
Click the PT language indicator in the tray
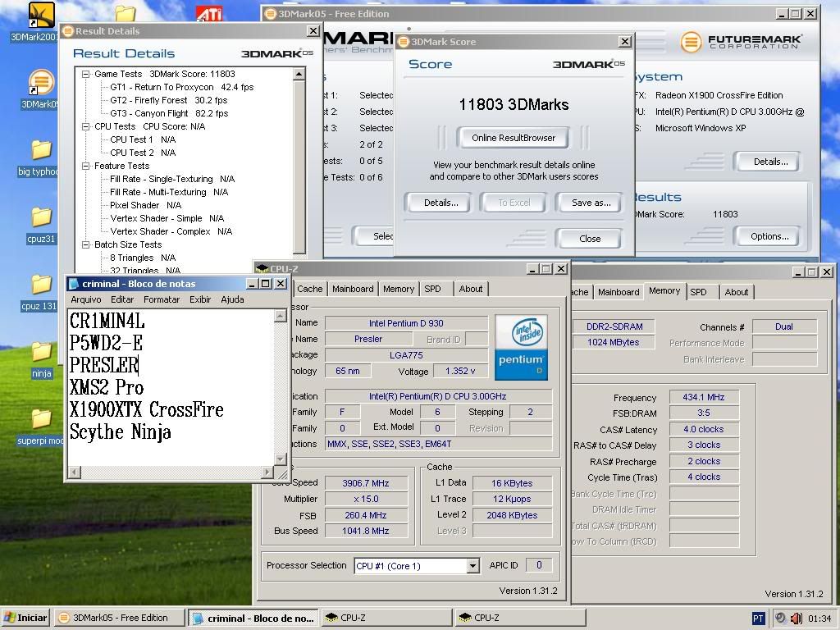pyautogui.click(x=758, y=619)
